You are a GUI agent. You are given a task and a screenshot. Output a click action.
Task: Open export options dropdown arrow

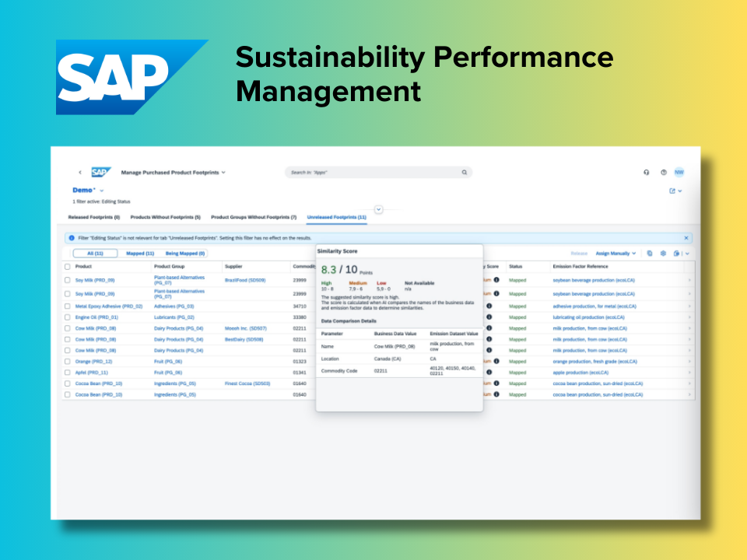click(x=687, y=254)
